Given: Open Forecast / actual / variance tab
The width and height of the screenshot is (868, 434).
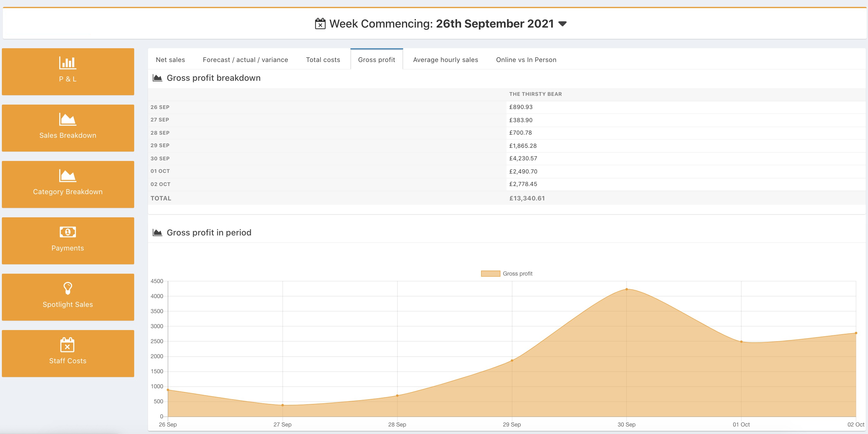Looking at the screenshot, I should click(245, 60).
